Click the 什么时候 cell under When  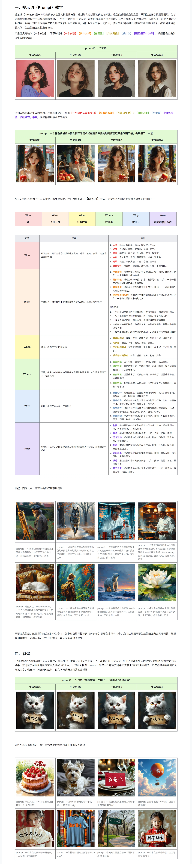(x=82, y=222)
